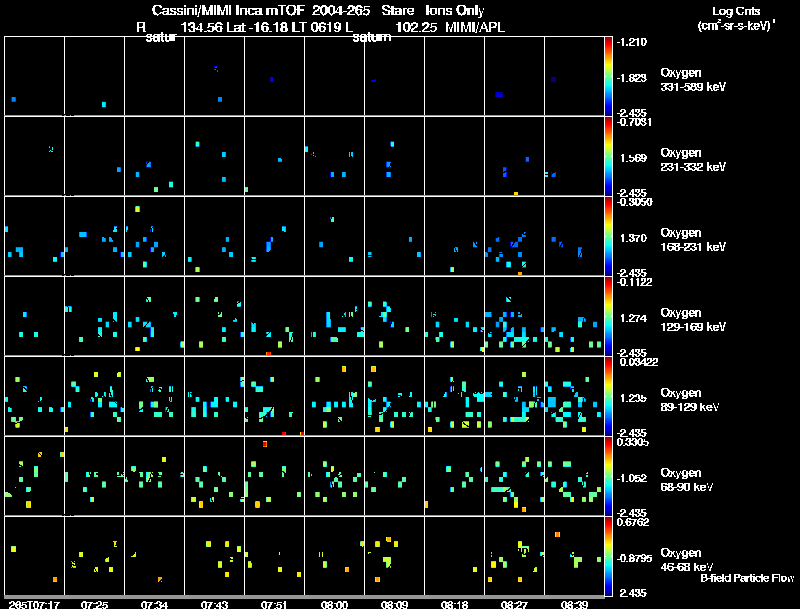The image size is (800, 609).
Task: Click the MIMI/APL header text
Action: [x=475, y=27]
